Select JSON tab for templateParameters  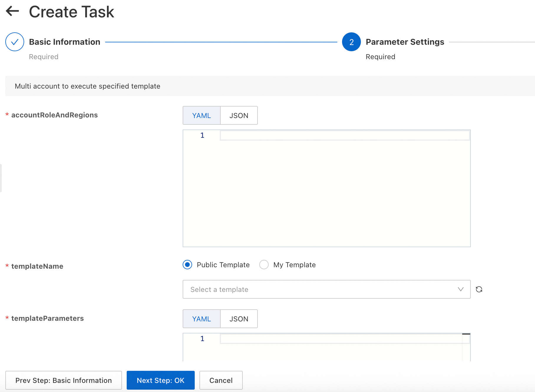pos(239,319)
